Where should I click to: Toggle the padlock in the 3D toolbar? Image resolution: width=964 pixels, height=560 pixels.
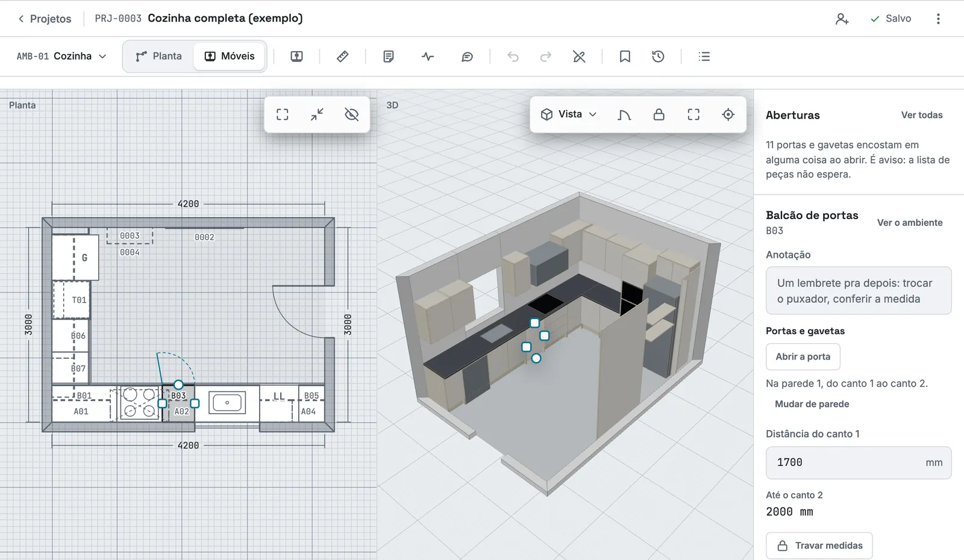[659, 114]
